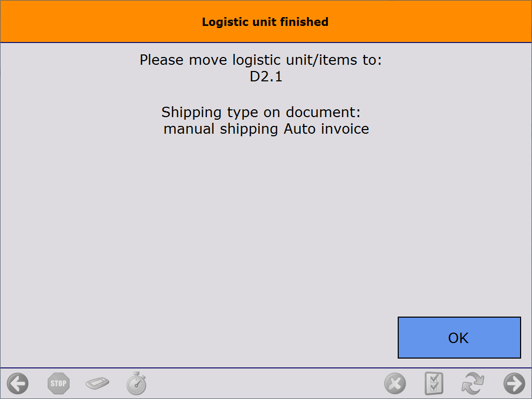Click the 'Logistic unit finished' orange header
Image resolution: width=532 pixels, height=399 pixels.
265,22
